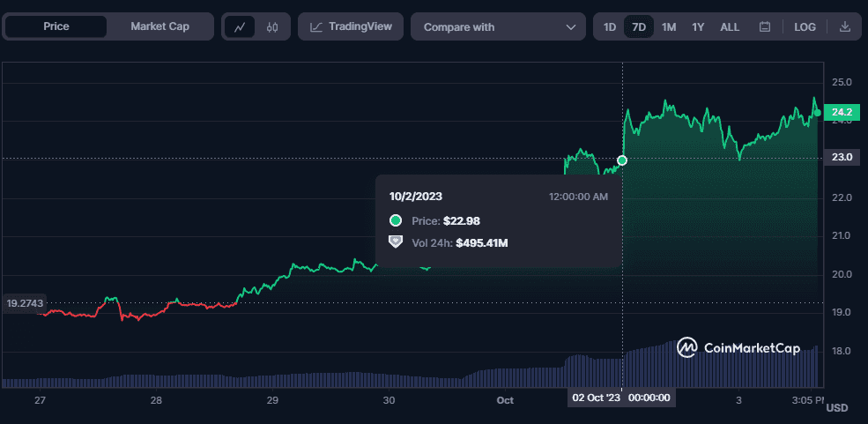Open the Compare with dropdown

(x=498, y=26)
